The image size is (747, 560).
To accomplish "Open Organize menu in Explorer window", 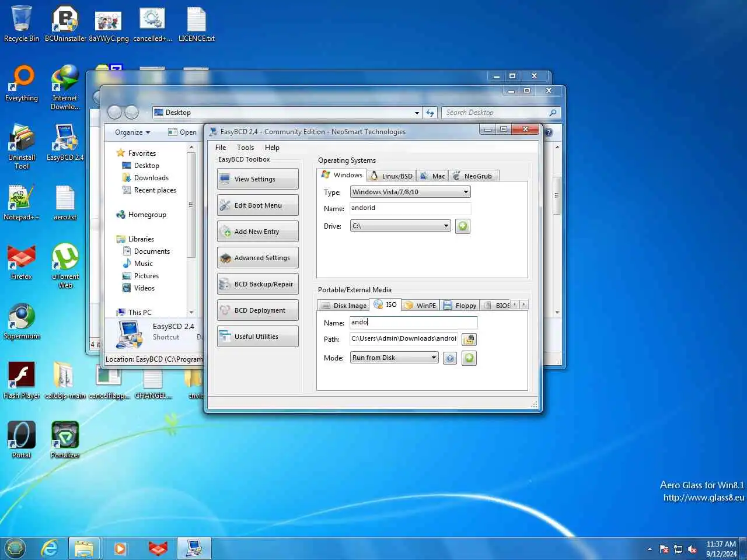I will point(132,132).
